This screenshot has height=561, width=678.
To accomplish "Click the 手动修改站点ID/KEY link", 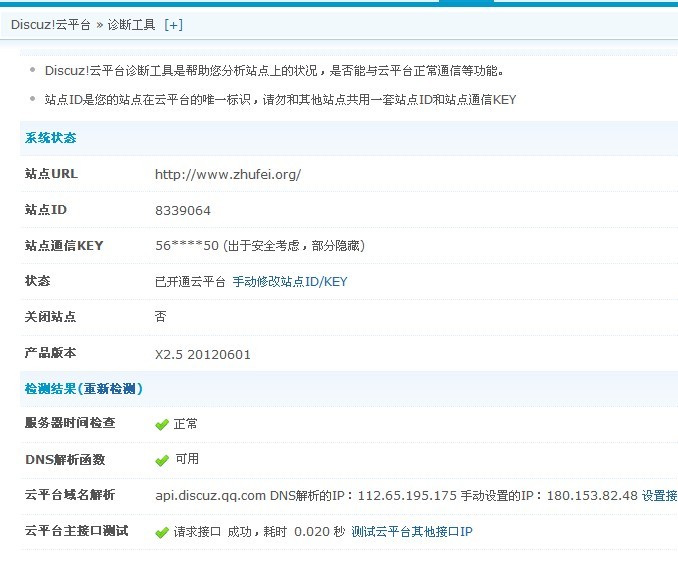I will click(x=290, y=282).
